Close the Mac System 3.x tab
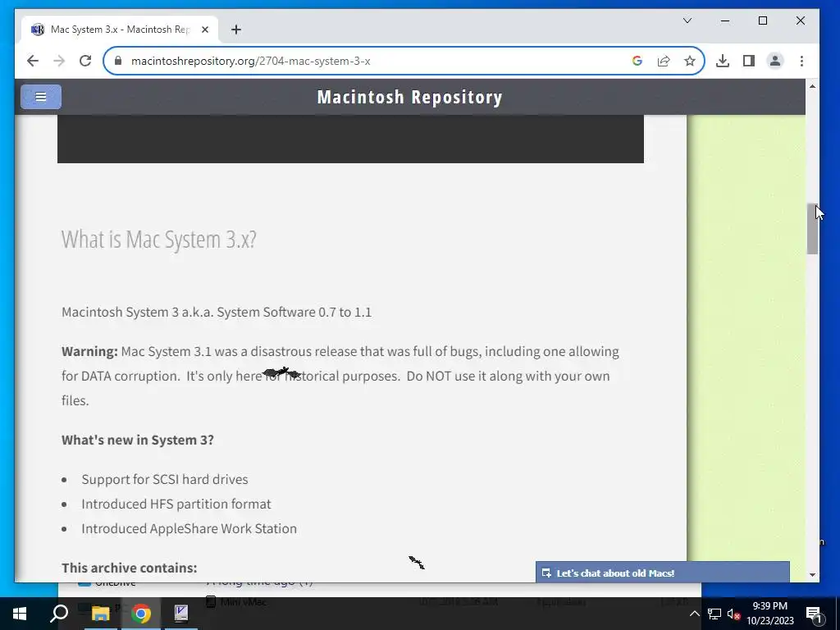The width and height of the screenshot is (840, 630). pyautogui.click(x=204, y=30)
